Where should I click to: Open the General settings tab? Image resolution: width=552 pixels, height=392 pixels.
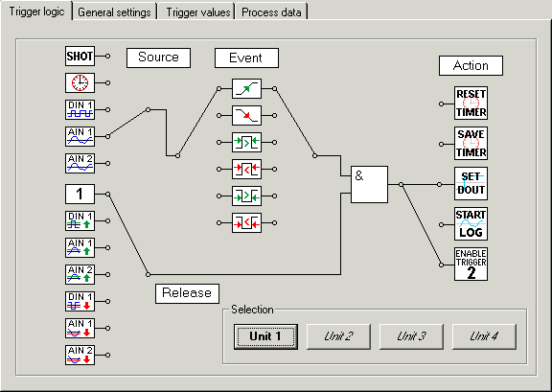click(x=114, y=12)
